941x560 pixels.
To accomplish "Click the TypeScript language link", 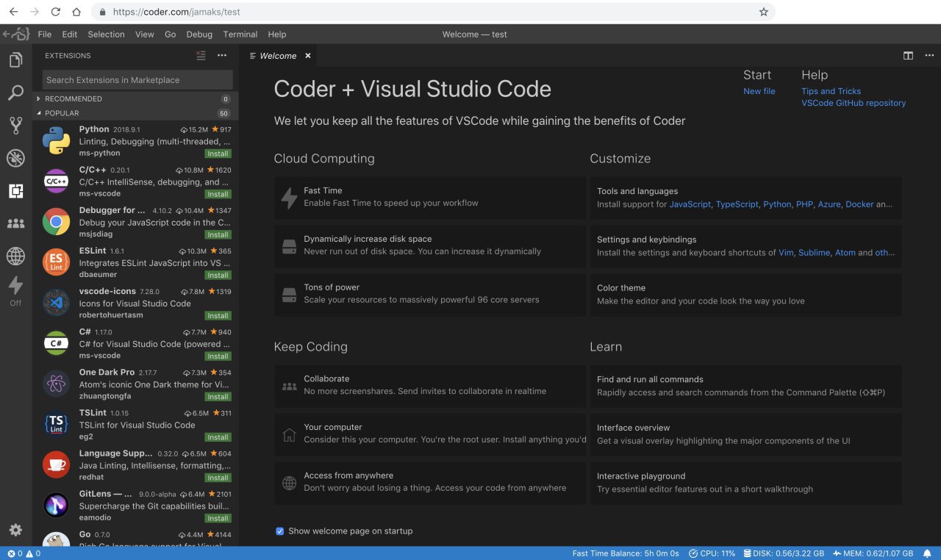I will [737, 204].
